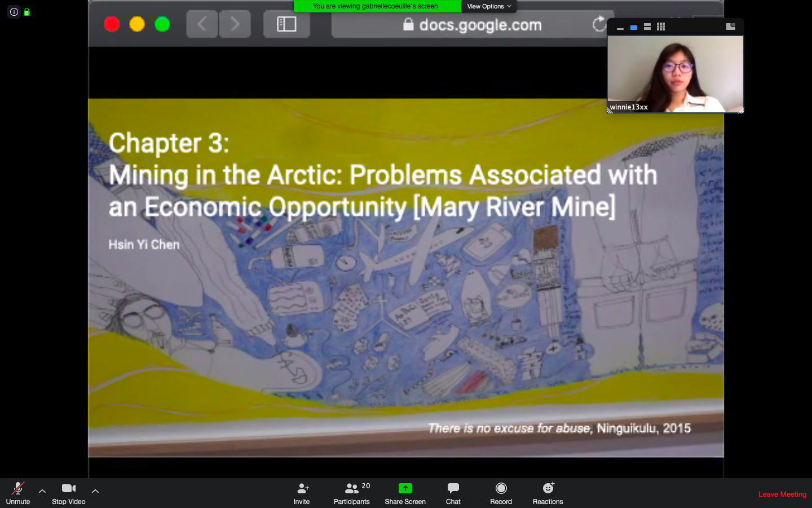
Task: Click the docs.google.com address bar
Action: [x=473, y=25]
